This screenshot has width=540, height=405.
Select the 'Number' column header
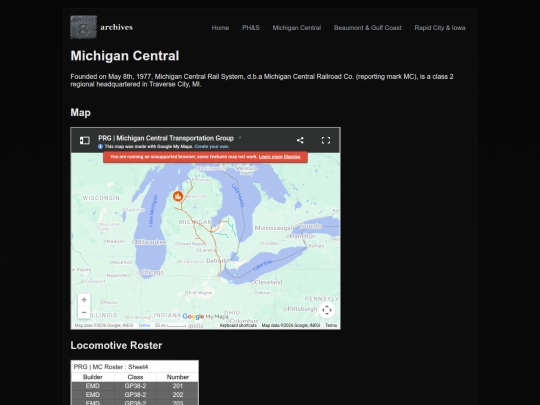178,377
